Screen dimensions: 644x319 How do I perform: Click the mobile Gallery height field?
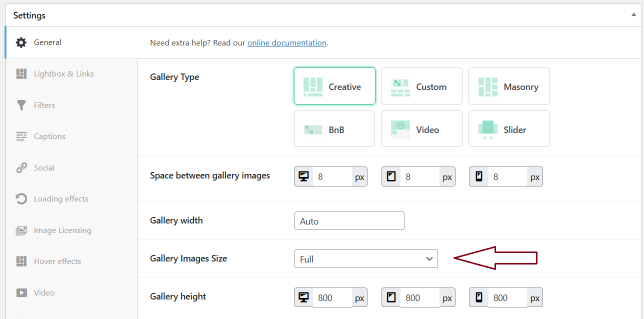(x=507, y=298)
